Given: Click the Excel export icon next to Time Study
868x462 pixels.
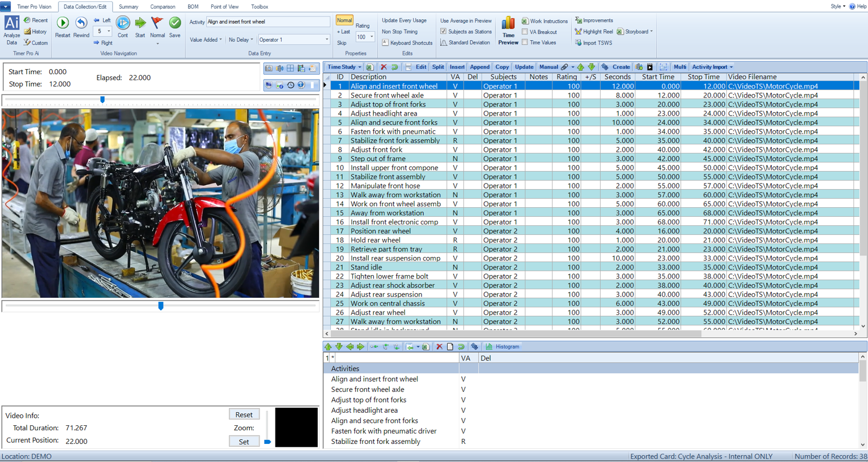Looking at the screenshot, I should pos(369,67).
